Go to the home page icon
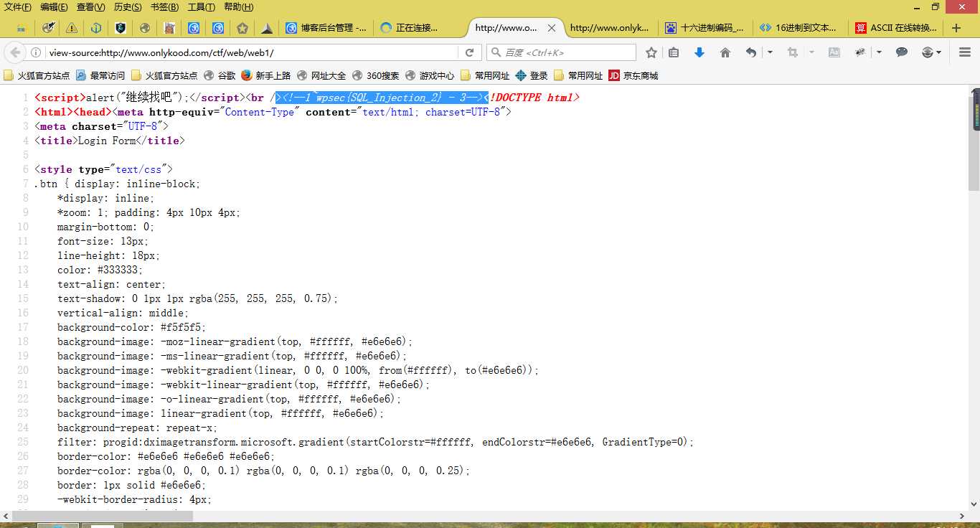This screenshot has height=528, width=980. click(725, 52)
